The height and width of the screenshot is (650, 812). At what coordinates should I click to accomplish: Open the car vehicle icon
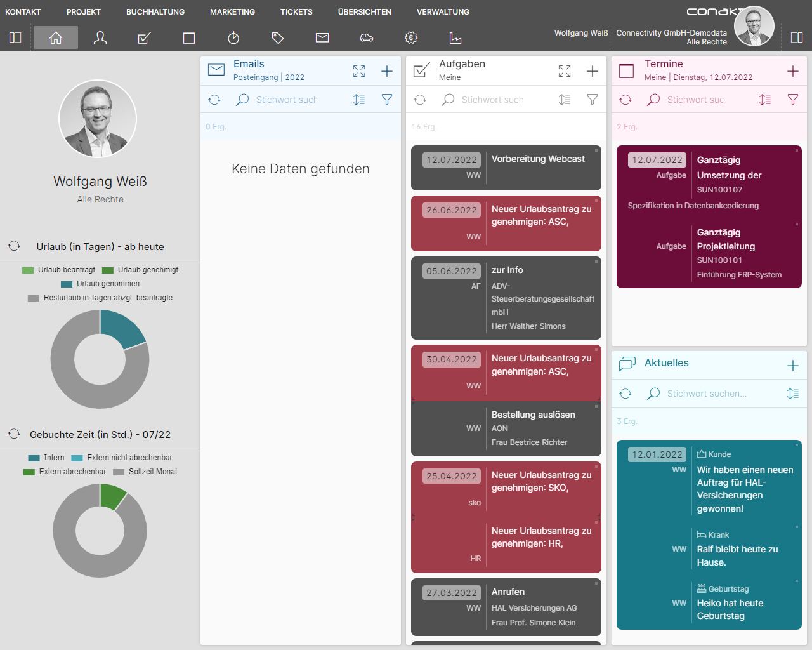pos(367,38)
